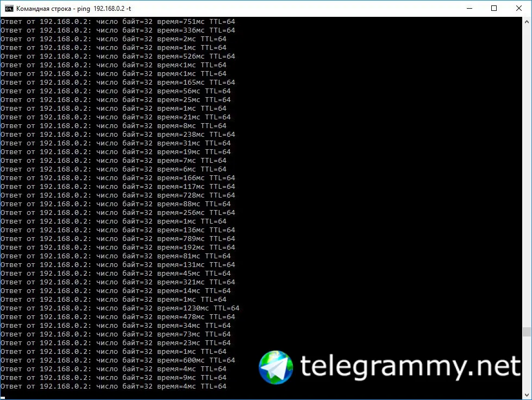532x400 pixels.
Task: Click the reply line with время=1230мс
Action: tap(120, 308)
